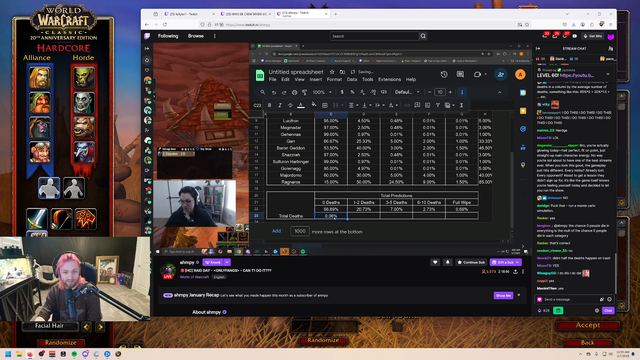Click the Back button in game
This screenshot has width=640, height=360.
588,342
